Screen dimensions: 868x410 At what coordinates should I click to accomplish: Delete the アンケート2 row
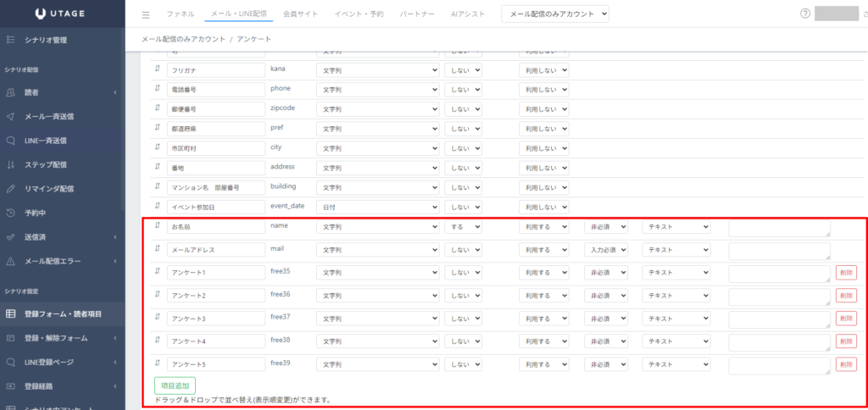click(846, 296)
